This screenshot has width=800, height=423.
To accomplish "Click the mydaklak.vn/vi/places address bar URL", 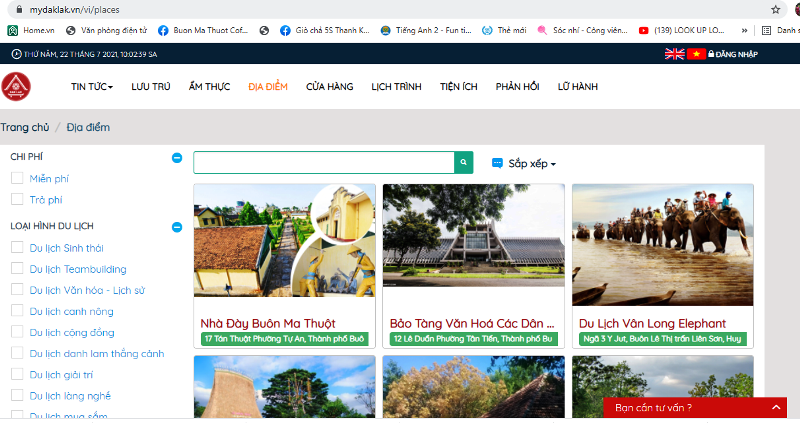I will tap(74, 10).
